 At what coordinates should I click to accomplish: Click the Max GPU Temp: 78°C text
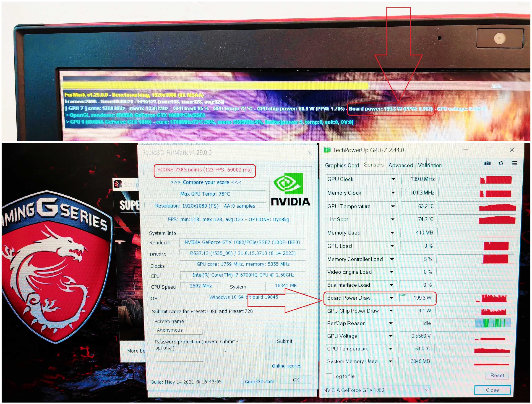point(205,194)
